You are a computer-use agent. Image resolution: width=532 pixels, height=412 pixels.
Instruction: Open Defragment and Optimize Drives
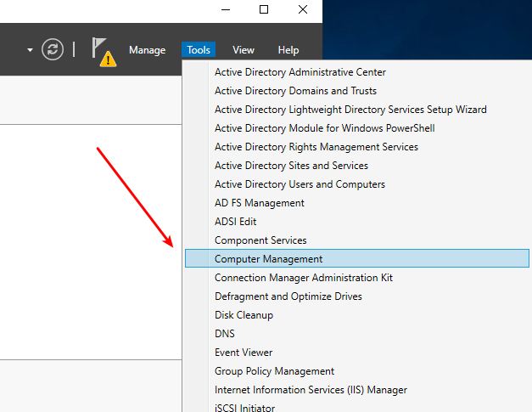288,296
